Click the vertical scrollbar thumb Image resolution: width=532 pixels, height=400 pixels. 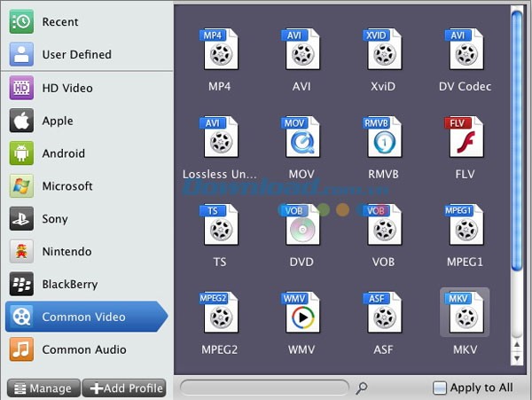[x=517, y=141]
